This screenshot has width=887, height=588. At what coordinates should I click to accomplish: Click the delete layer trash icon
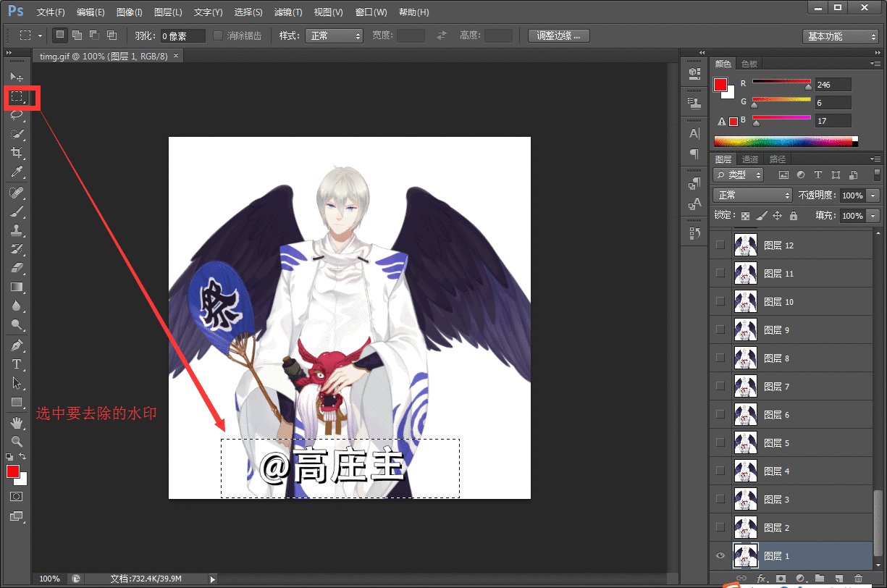(858, 579)
